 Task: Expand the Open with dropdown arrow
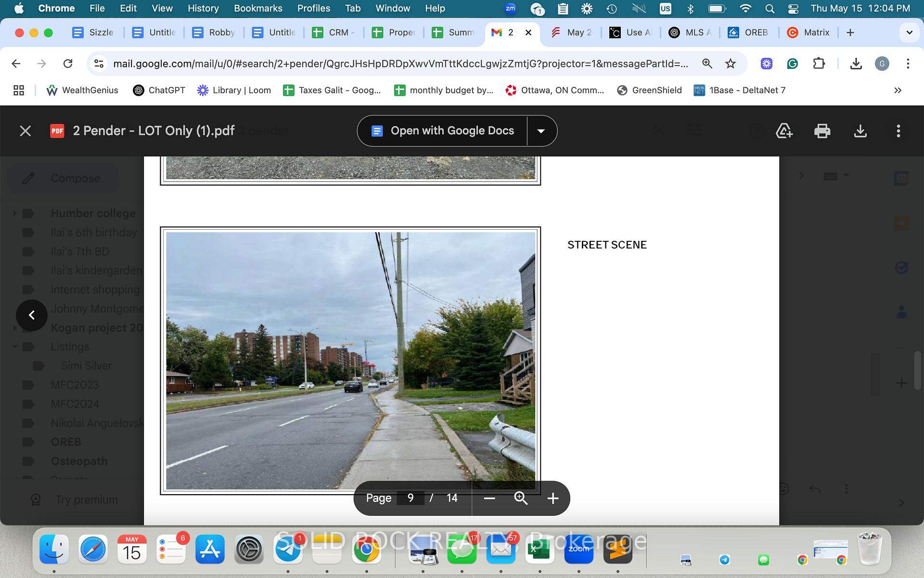click(541, 131)
